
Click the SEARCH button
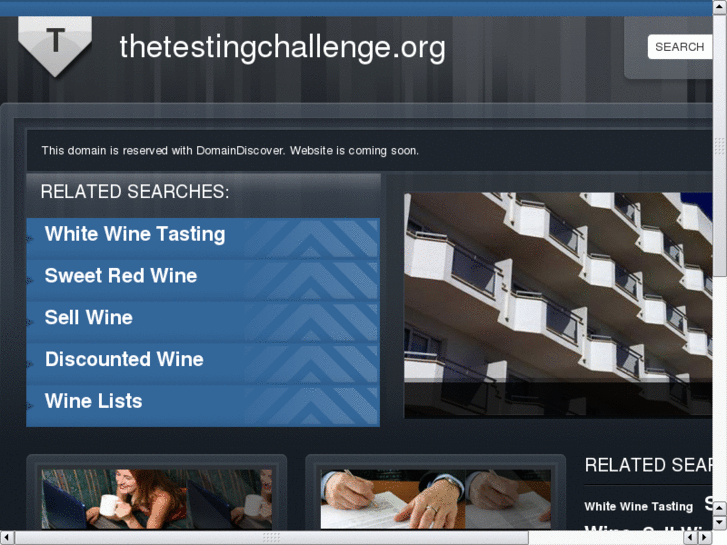(679, 47)
